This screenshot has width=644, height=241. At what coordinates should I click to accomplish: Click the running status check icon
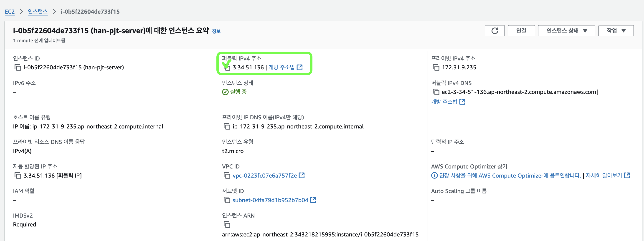pos(225,92)
